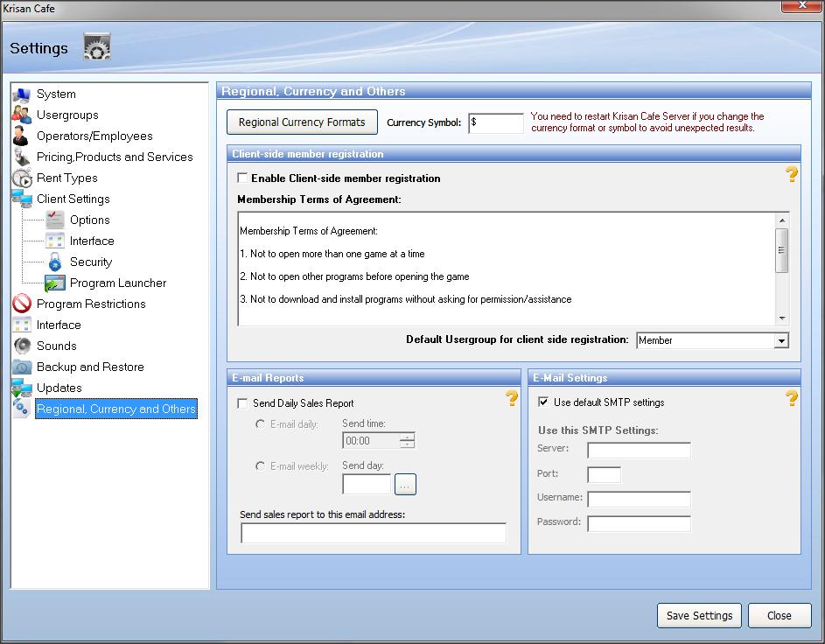The height and width of the screenshot is (644, 825).
Task: Click the Backup and Restore folder icon
Action: [x=22, y=367]
